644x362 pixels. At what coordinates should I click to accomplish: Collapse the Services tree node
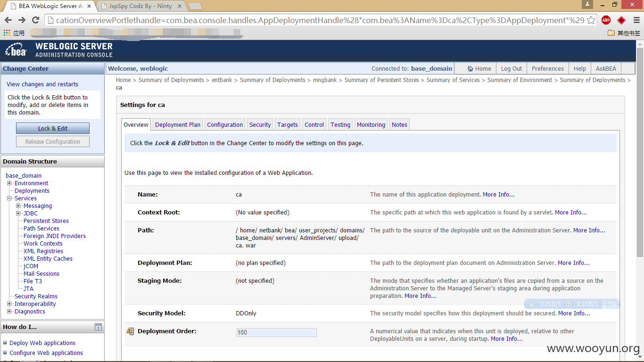pos(9,198)
